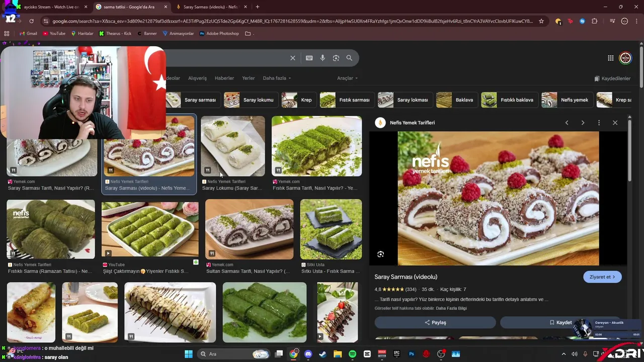Open more options in the preview panel
The image size is (644, 362).
pyautogui.click(x=599, y=123)
